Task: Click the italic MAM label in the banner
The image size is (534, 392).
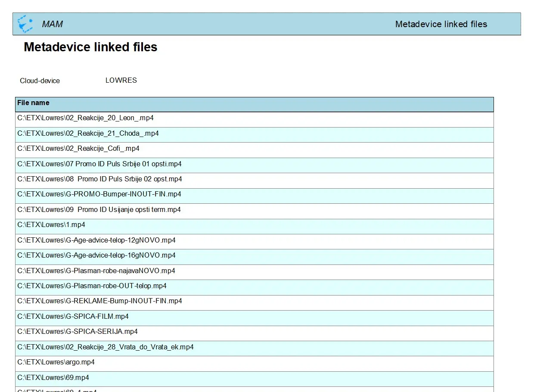Action: 52,25
